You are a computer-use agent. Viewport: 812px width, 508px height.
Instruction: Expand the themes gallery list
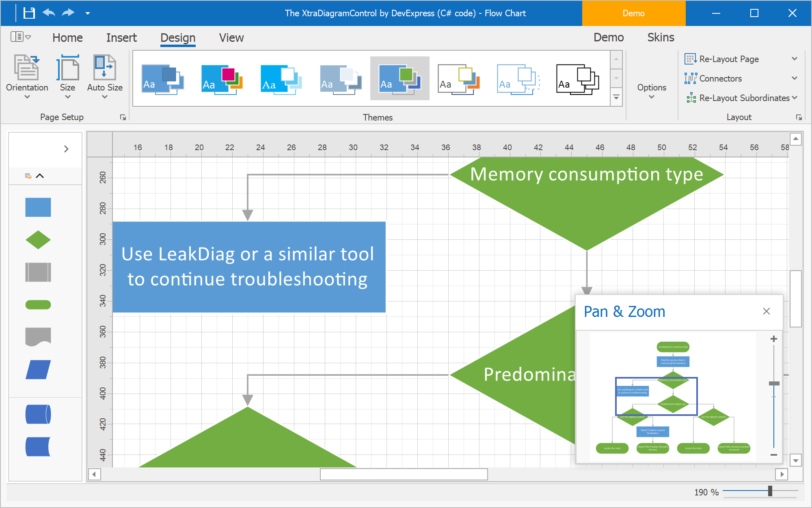[x=616, y=97]
